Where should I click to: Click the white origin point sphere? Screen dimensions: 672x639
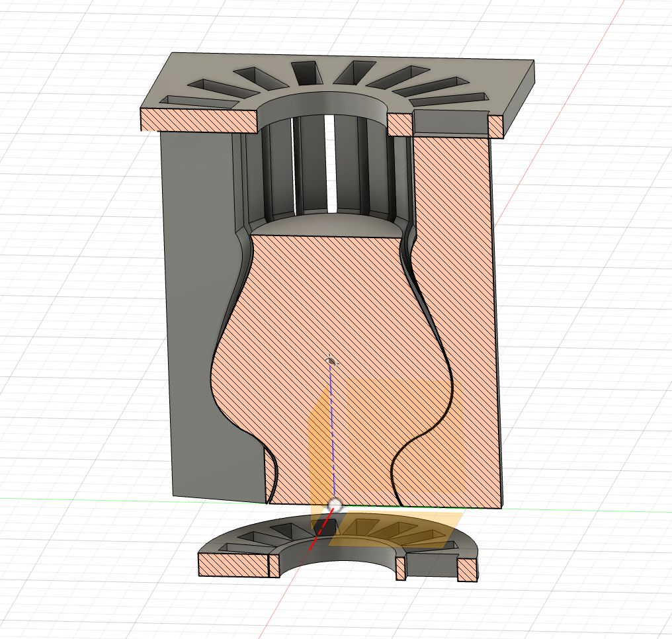pyautogui.click(x=335, y=505)
